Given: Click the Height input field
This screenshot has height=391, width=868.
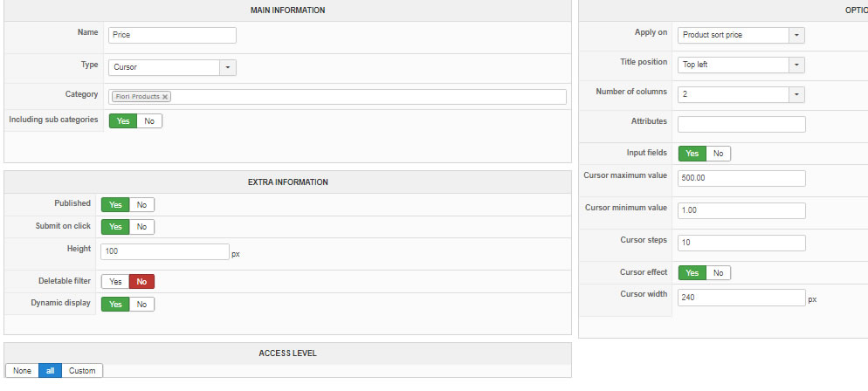Looking at the screenshot, I should point(165,251).
